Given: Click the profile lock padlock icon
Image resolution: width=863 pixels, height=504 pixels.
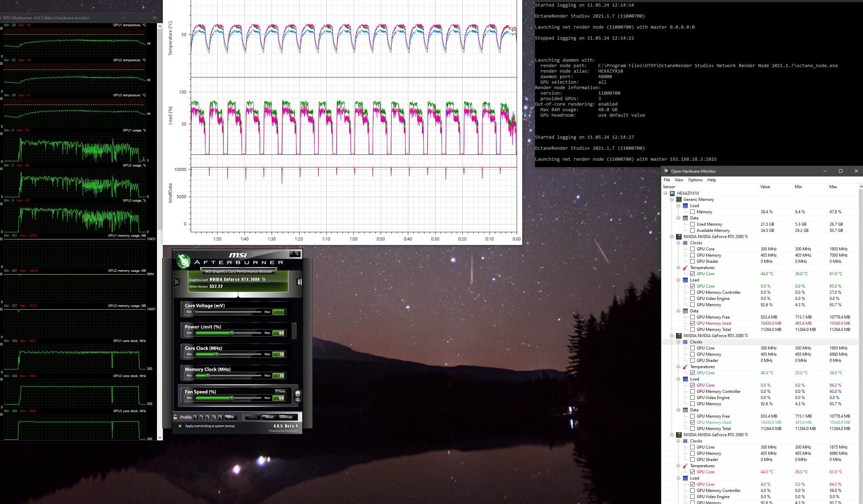Looking at the screenshot, I should pyautogui.click(x=175, y=417).
